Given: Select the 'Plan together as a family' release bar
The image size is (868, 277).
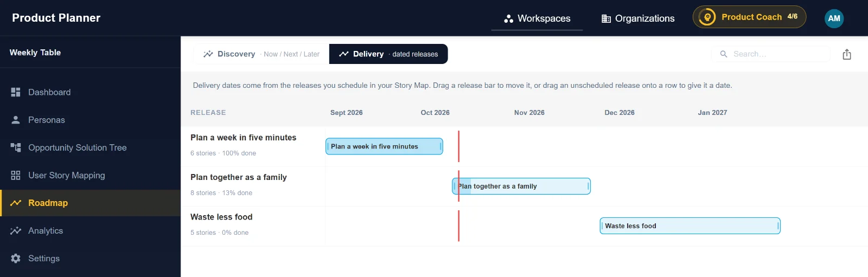Looking at the screenshot, I should [521, 186].
